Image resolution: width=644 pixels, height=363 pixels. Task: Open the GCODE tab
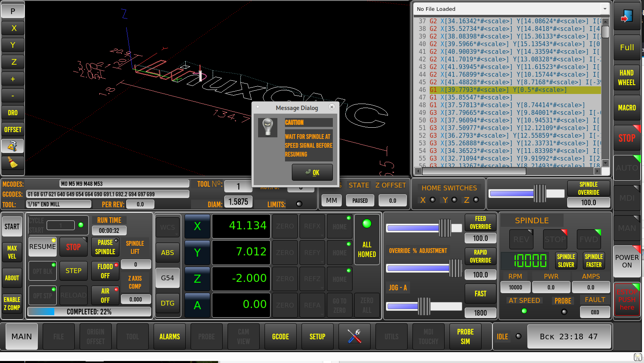point(281,336)
